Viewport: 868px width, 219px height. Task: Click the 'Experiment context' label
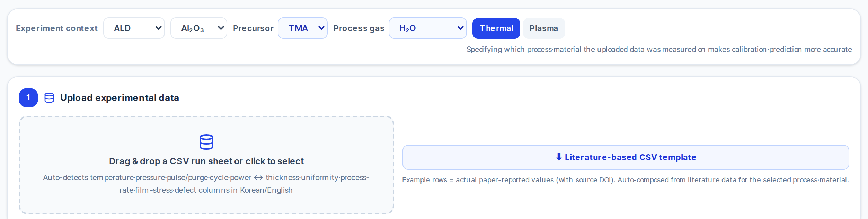click(x=57, y=28)
